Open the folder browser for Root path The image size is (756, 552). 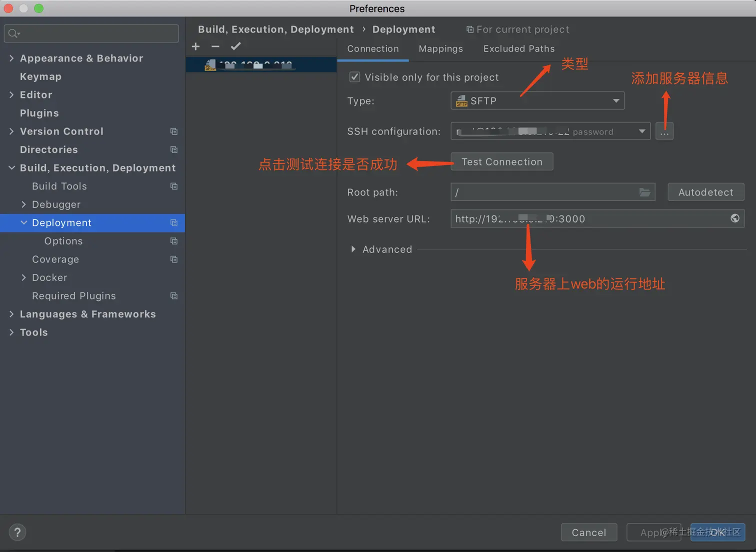tap(645, 192)
